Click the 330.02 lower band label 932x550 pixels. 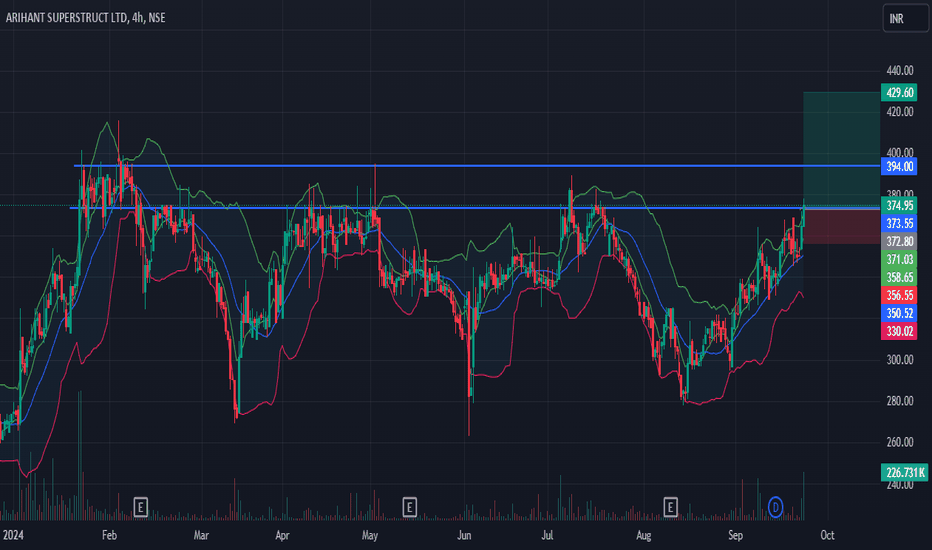[x=899, y=331]
